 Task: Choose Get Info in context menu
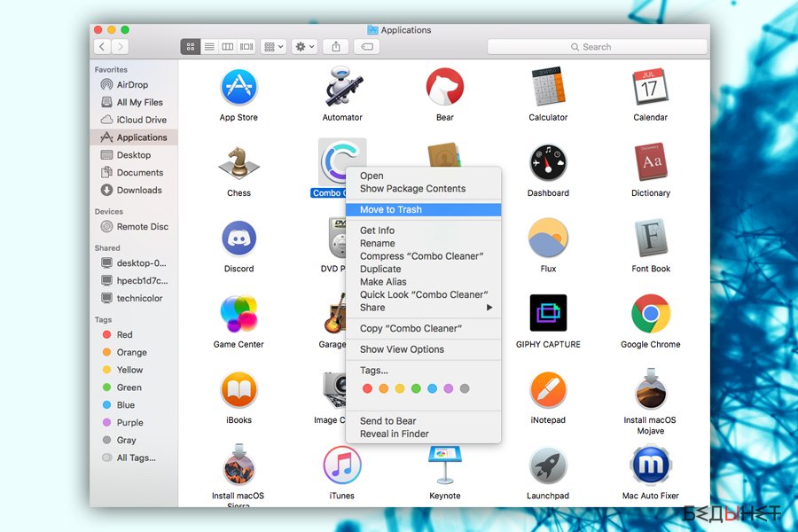tap(423, 231)
